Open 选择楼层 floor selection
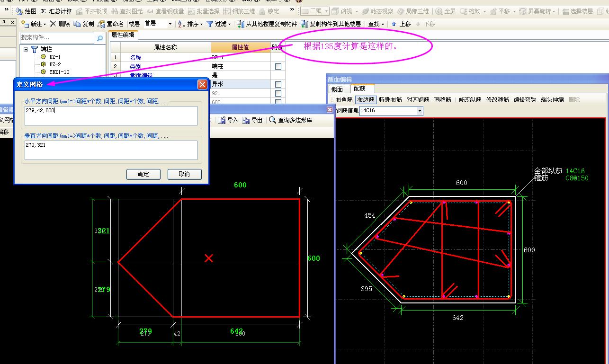The width and height of the screenshot is (609, 364). (x=577, y=11)
